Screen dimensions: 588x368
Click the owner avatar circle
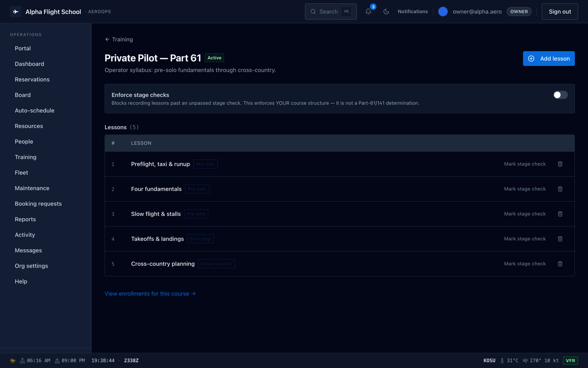point(443,11)
